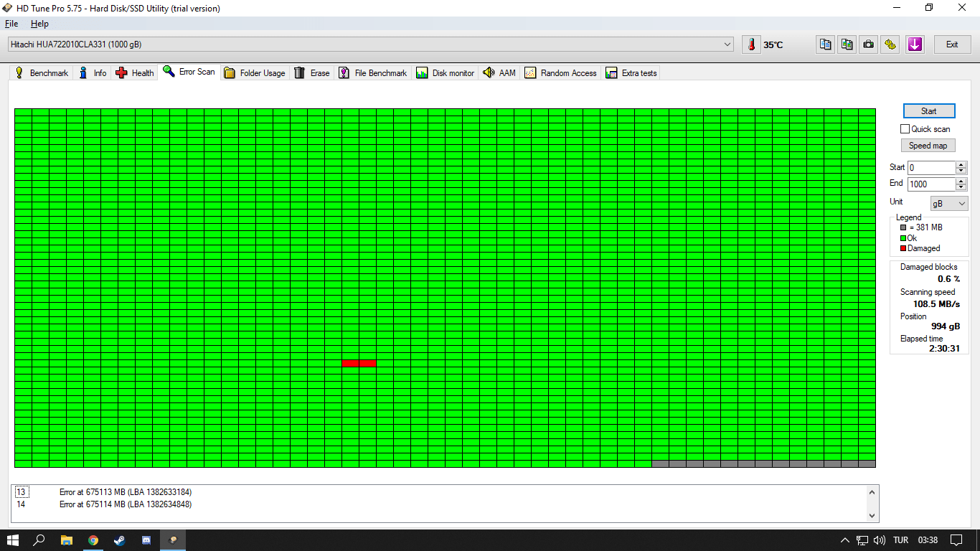Click the 35°C temperature reading
The height and width of the screenshot is (551, 980).
773,44
